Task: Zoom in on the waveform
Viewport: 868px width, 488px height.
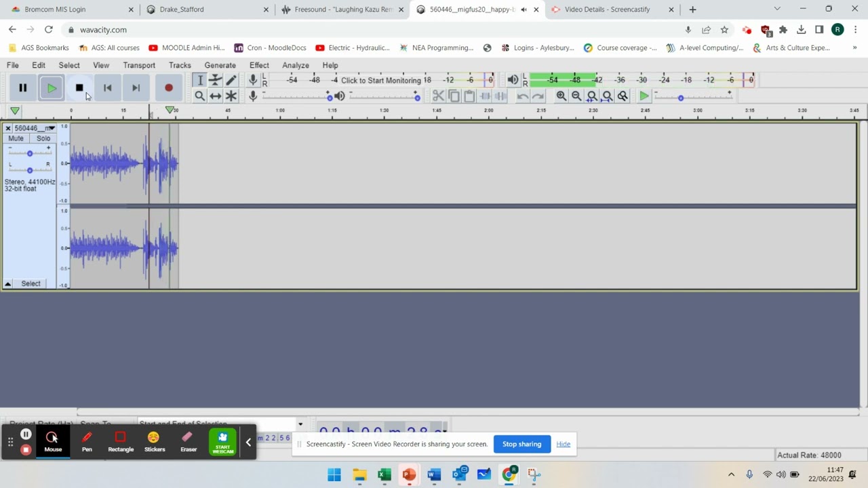Action: pyautogui.click(x=561, y=96)
